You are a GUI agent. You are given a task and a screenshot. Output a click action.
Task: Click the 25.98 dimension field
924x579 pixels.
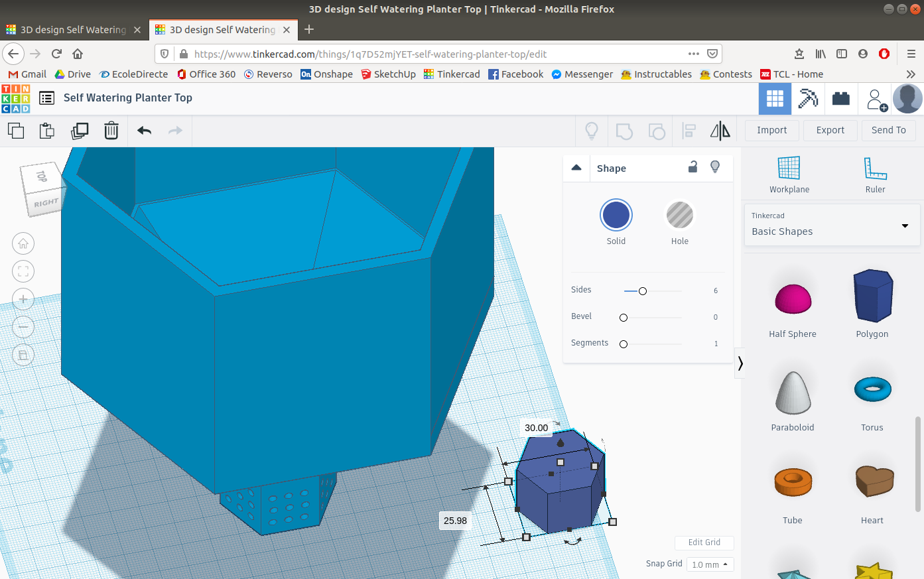(455, 521)
